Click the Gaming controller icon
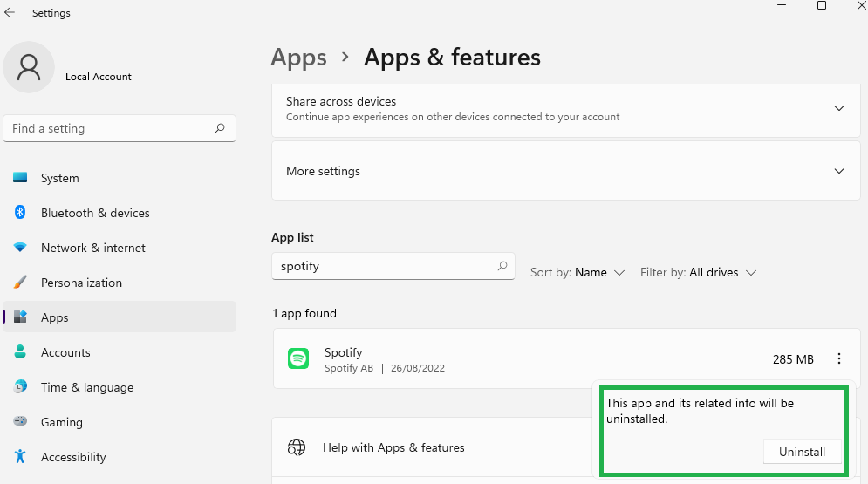This screenshot has width=868, height=484. click(20, 421)
